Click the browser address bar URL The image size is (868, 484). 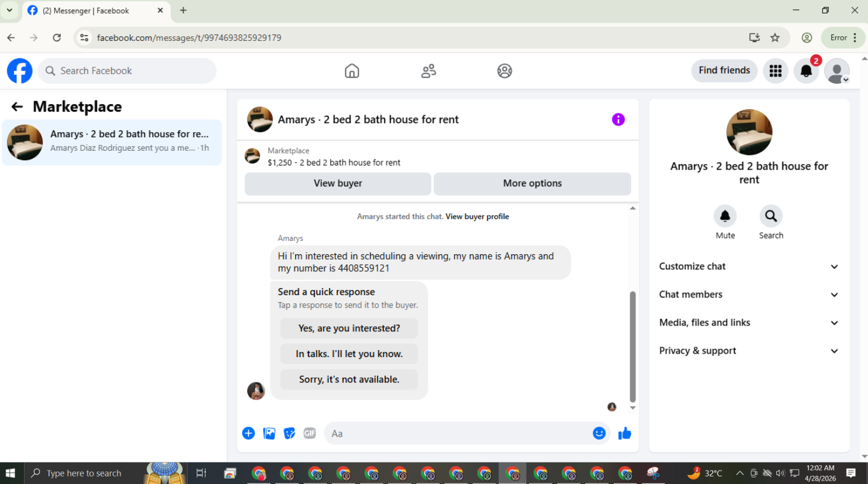[189, 37]
